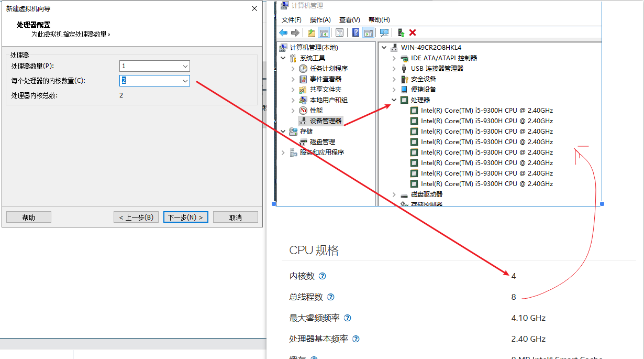Open the 查看(V) menu
This screenshot has height=359, width=644.
tap(349, 19)
